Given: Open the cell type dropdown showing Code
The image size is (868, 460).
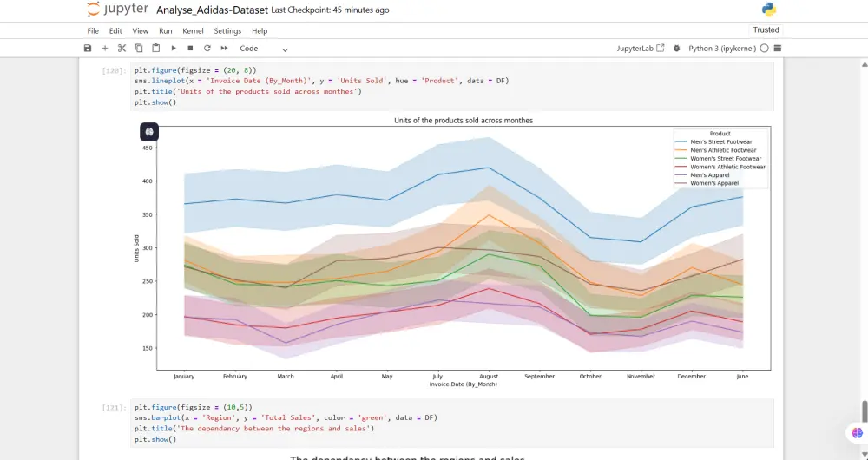Looking at the screenshot, I should coord(264,49).
